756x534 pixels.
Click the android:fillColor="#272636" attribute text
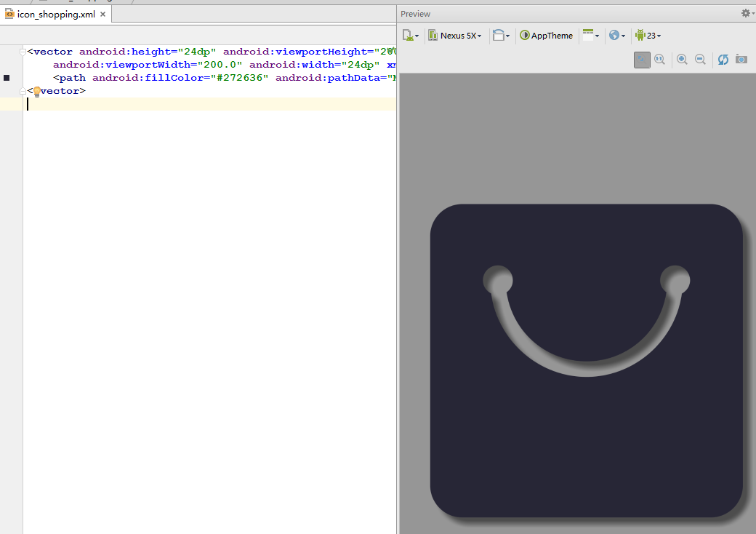[180, 78]
